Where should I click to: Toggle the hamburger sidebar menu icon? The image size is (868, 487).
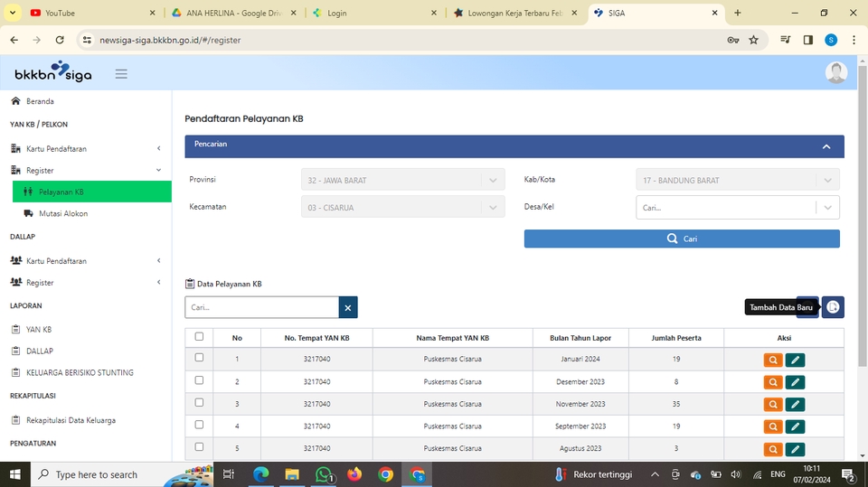121,73
